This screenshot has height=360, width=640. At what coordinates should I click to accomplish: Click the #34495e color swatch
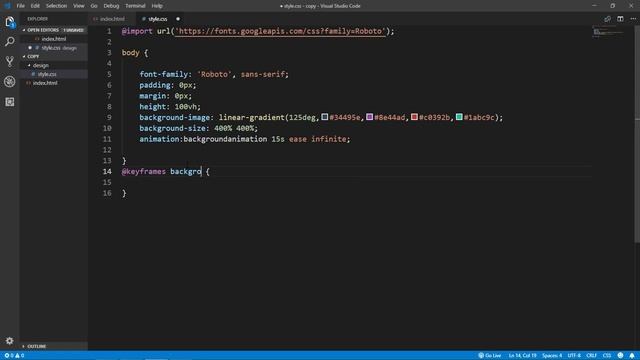point(324,117)
